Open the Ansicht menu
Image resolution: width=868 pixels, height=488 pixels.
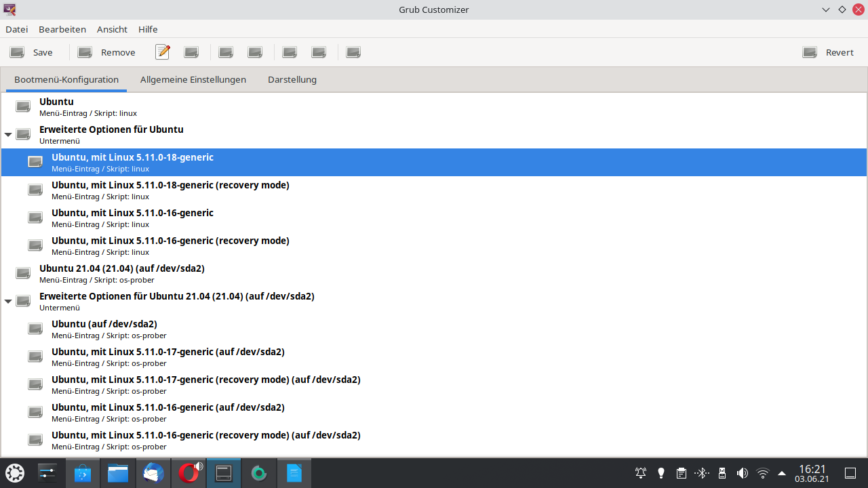[x=112, y=29]
